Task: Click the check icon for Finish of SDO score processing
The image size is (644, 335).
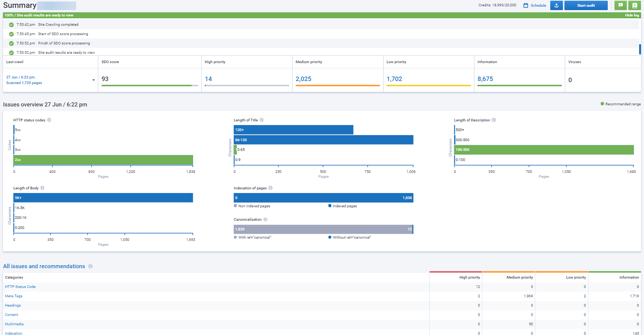Action: (11, 43)
